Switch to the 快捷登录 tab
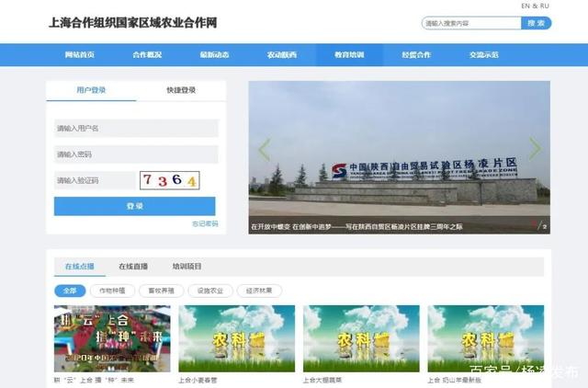This screenshot has height=388, width=588. (x=181, y=90)
